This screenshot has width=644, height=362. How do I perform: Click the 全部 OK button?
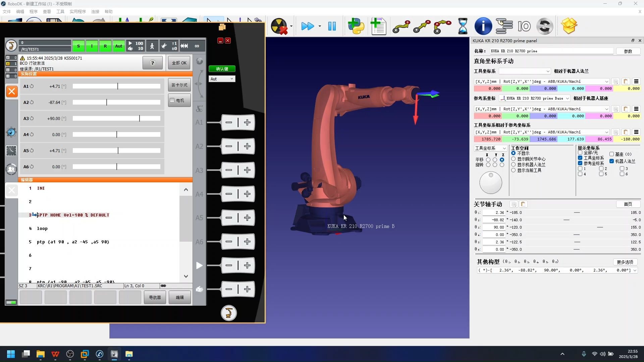tap(179, 63)
